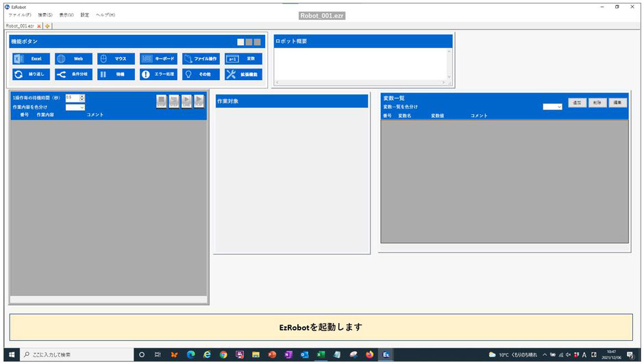Open Excel from the taskbar
644x364 pixels.
tap(321, 354)
